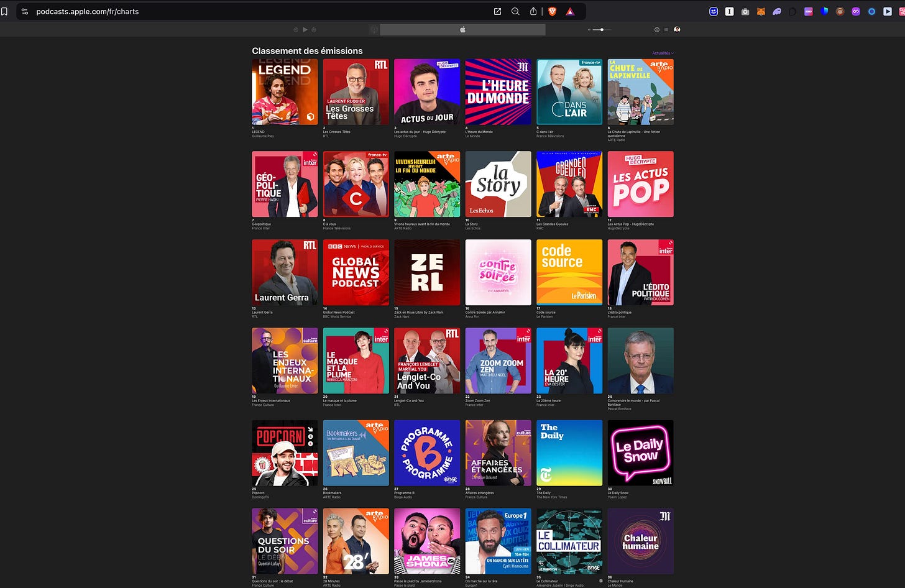Open the LEGEND podcast cover
This screenshot has height=588, width=905.
tap(285, 92)
